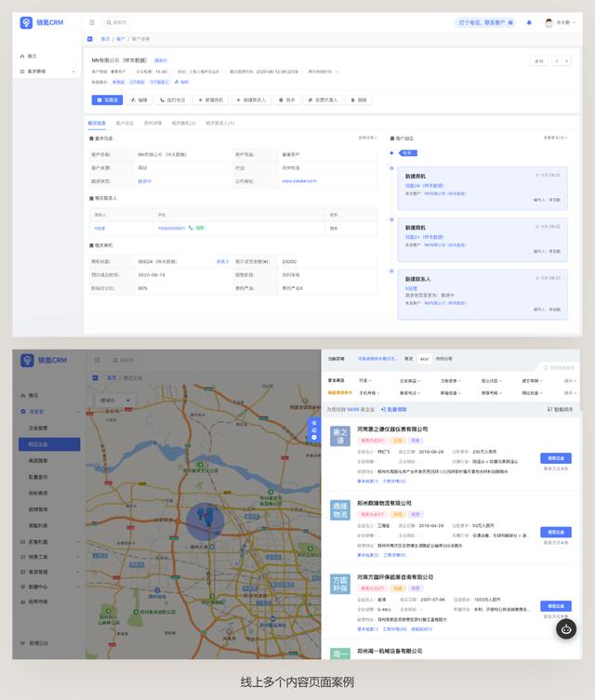The image size is (595, 700).
Task: Open the 联系电话 filter dropdown
Action: [x=410, y=393]
